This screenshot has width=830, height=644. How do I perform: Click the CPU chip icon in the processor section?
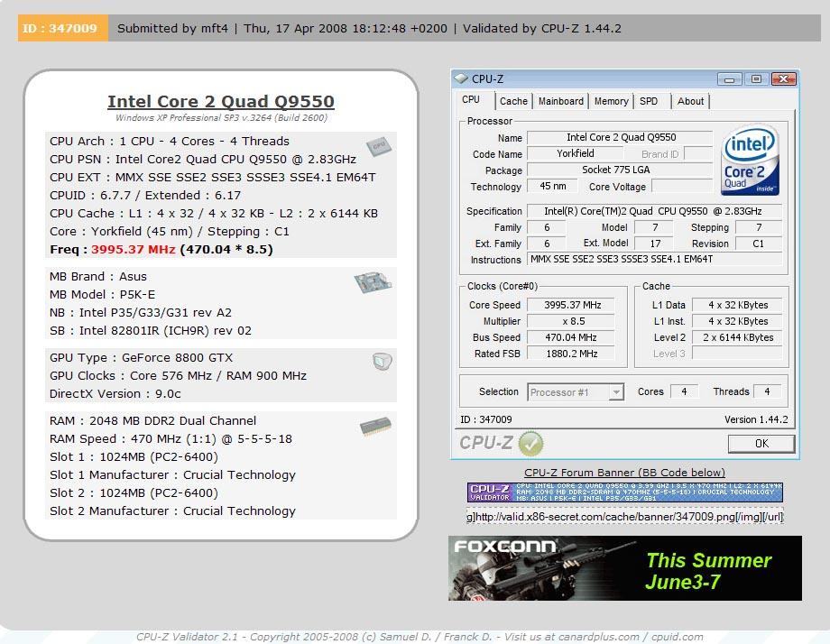(379, 146)
